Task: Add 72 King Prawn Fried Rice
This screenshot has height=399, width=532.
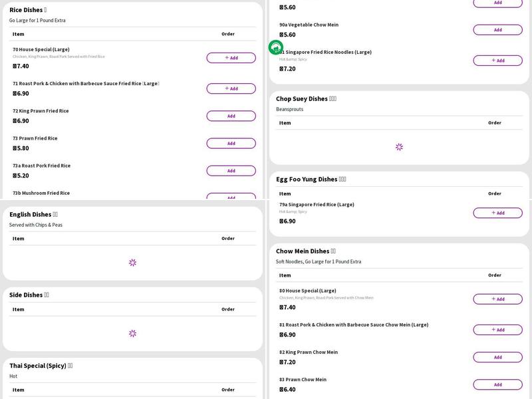Action: click(x=231, y=116)
